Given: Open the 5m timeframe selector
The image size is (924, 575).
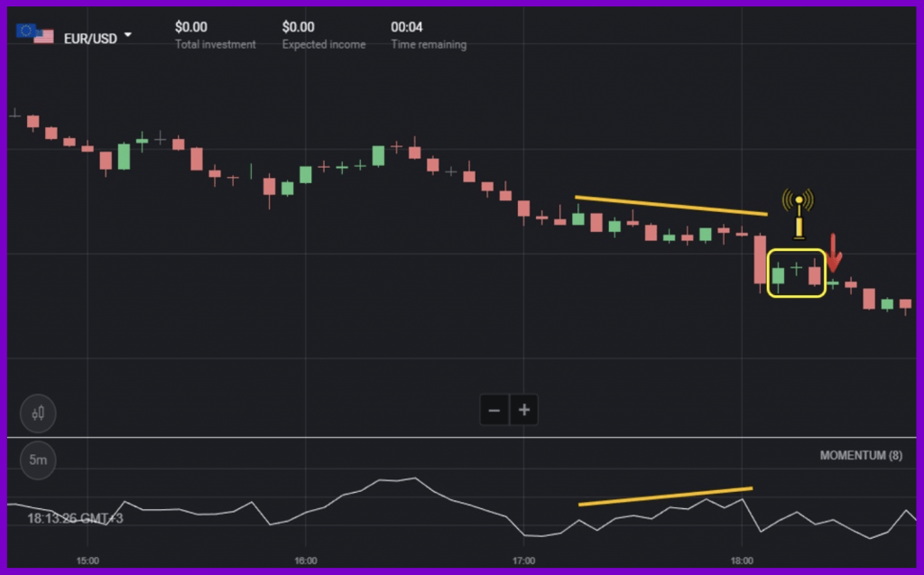Looking at the screenshot, I should [38, 460].
